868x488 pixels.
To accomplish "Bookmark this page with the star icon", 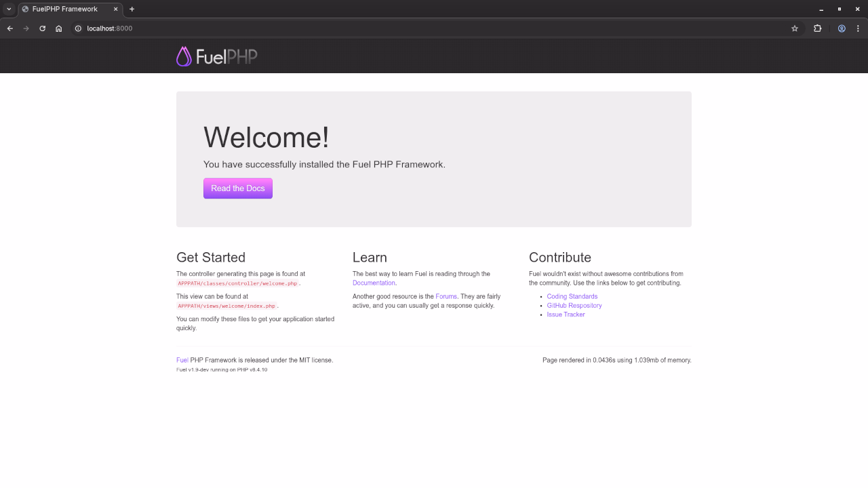I will 795,28.
